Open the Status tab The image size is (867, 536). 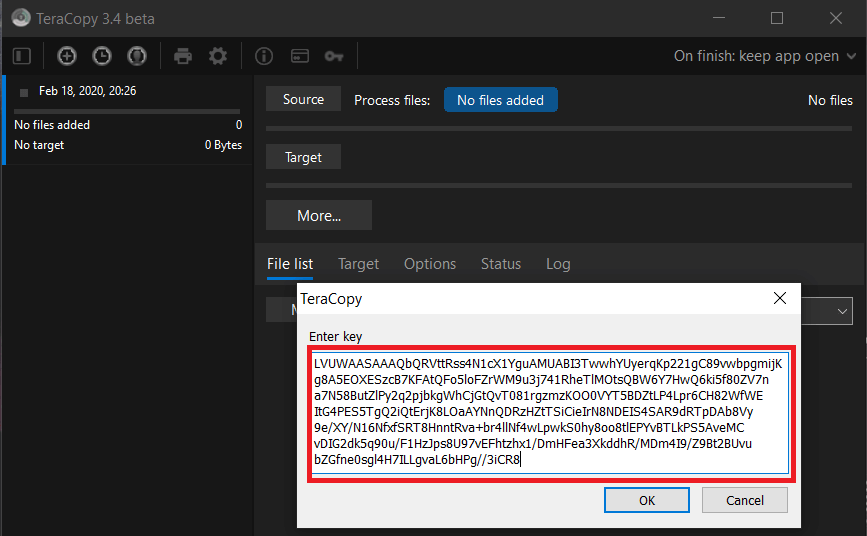[x=500, y=264]
